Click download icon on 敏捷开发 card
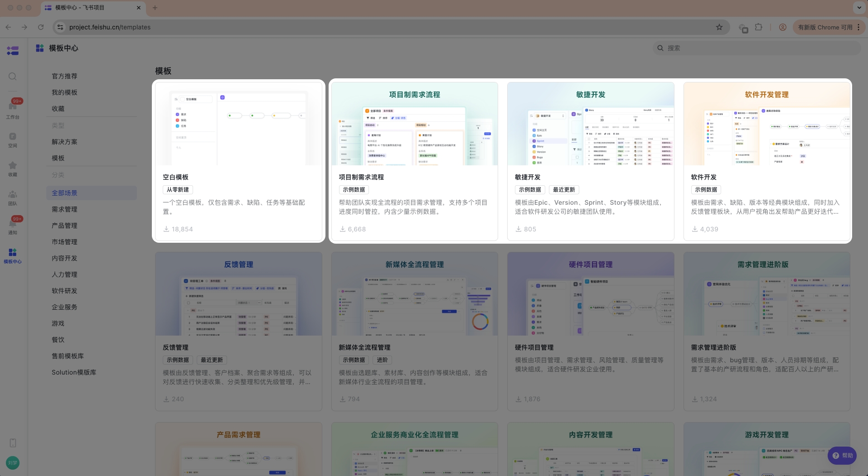Screen dimensions: 868x476 [519, 229]
